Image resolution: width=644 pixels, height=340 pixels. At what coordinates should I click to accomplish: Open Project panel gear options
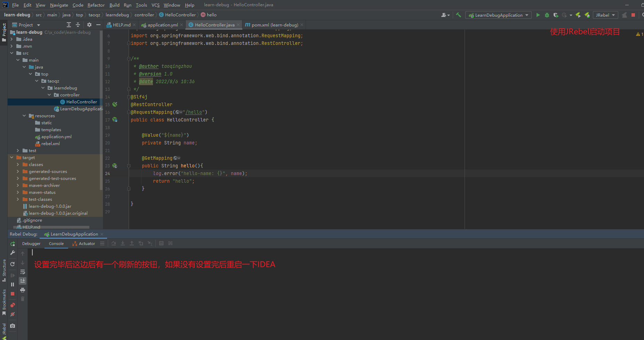89,25
